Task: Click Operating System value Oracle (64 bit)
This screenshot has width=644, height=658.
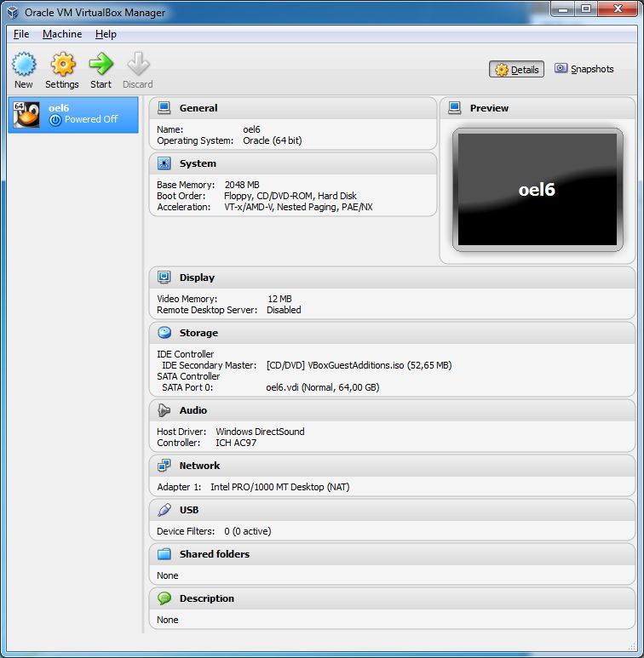Action: 272,140
